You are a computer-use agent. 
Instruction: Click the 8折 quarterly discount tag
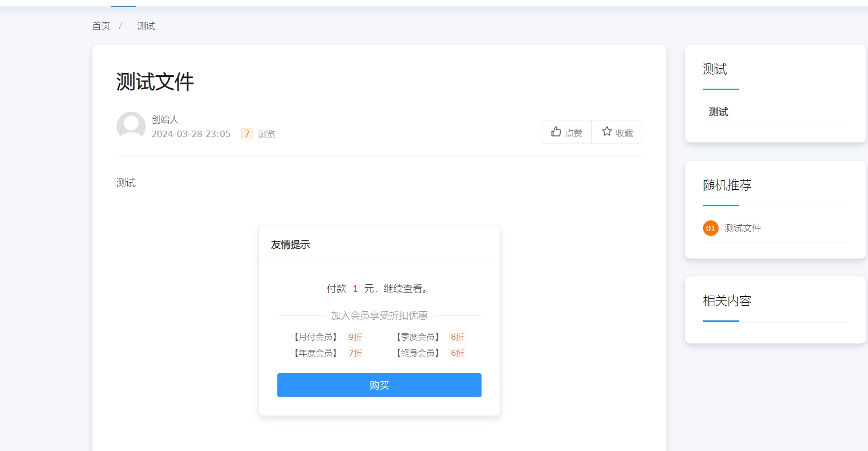tap(457, 337)
